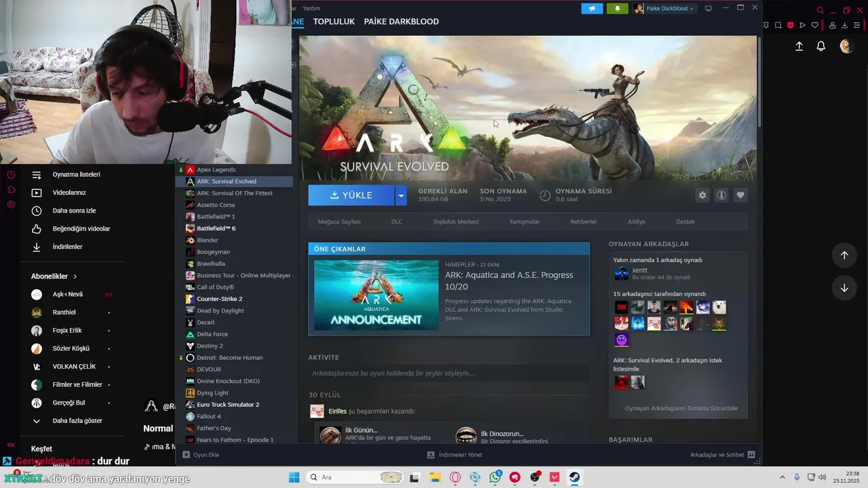Add ARK to favorites heart icon
868x488 pixels.
741,195
